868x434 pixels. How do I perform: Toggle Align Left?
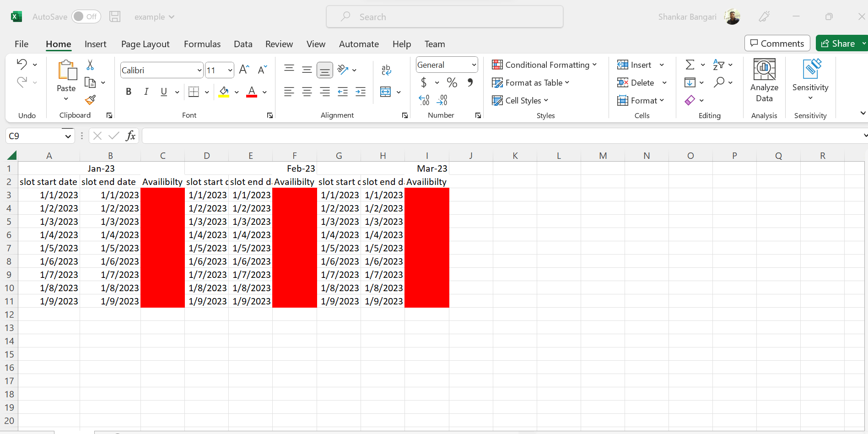coord(289,92)
